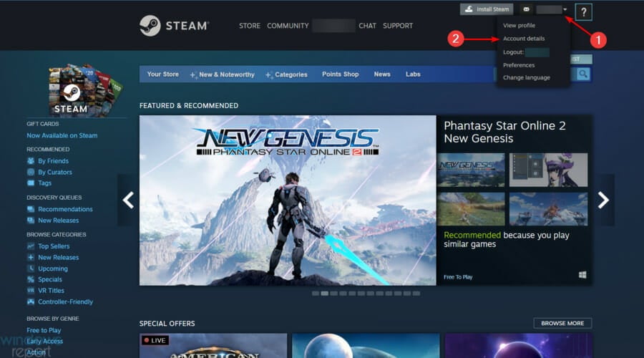
Task: Click the VR Titles icon
Action: pos(31,290)
